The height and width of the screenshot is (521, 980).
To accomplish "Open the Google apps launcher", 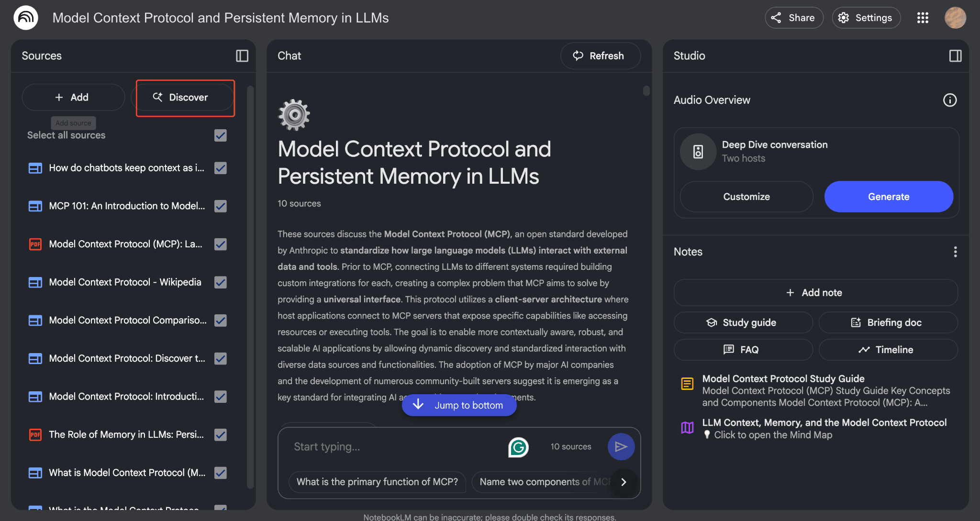I will (x=923, y=18).
